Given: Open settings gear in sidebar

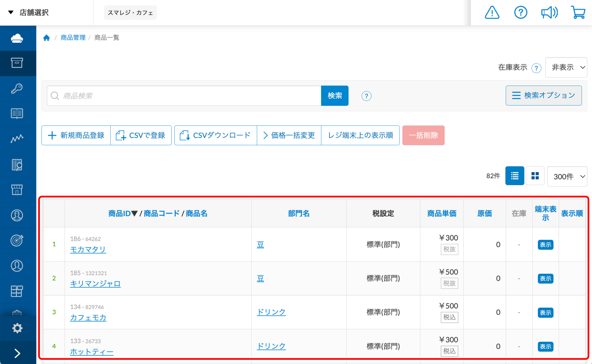Looking at the screenshot, I should [17, 328].
